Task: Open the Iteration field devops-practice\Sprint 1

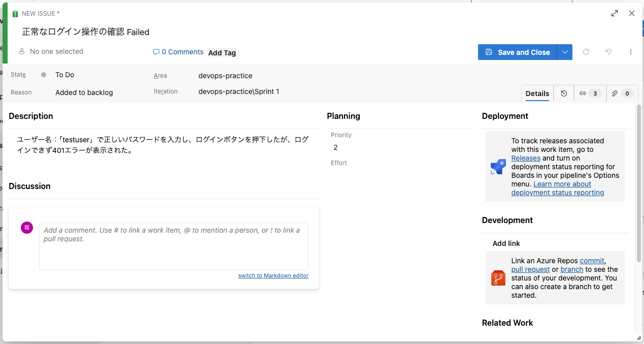Action: pos(239,91)
